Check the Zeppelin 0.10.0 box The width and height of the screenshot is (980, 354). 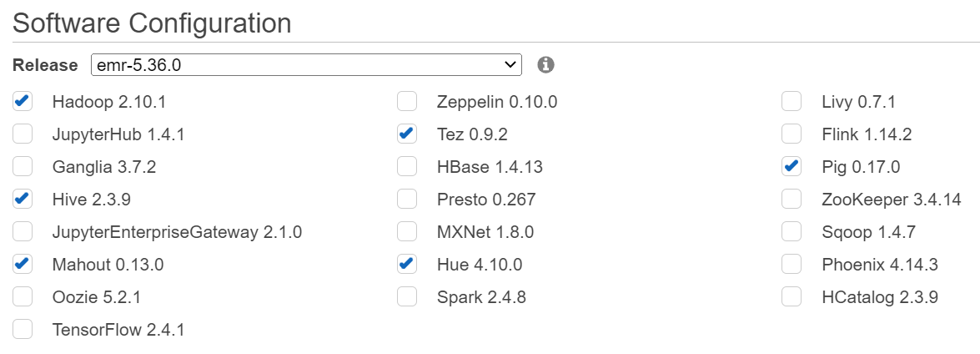tap(407, 101)
